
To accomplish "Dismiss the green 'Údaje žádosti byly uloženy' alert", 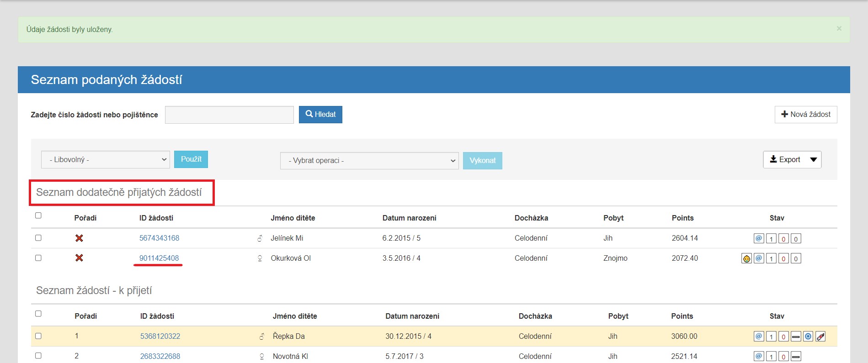I will click(x=839, y=28).
